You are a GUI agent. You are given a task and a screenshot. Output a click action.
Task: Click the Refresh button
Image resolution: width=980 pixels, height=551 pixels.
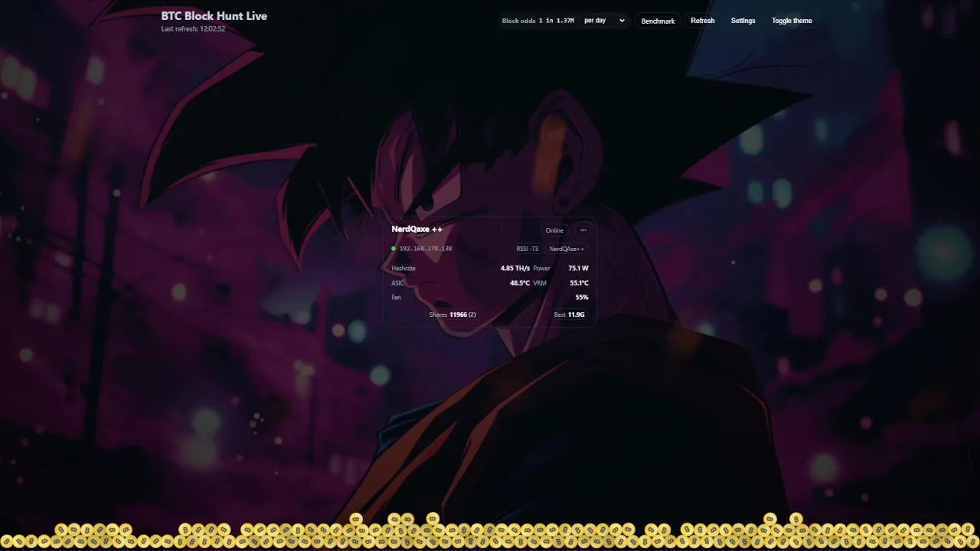(x=702, y=21)
